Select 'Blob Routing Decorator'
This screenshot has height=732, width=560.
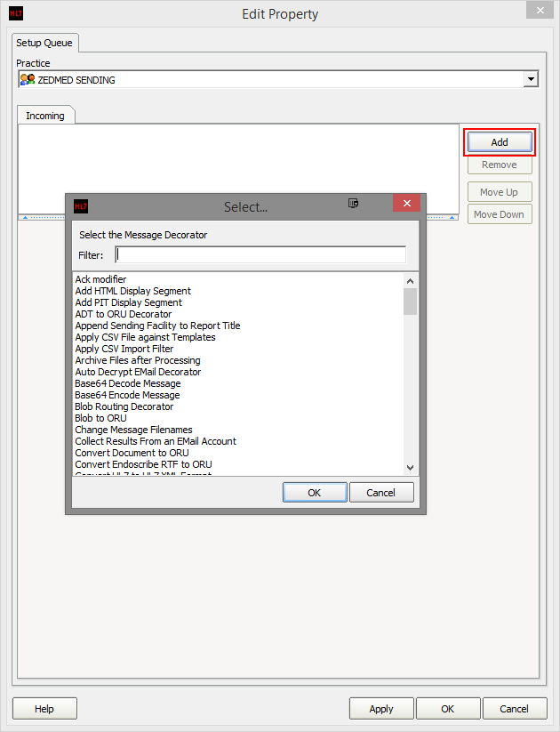pyautogui.click(x=124, y=406)
